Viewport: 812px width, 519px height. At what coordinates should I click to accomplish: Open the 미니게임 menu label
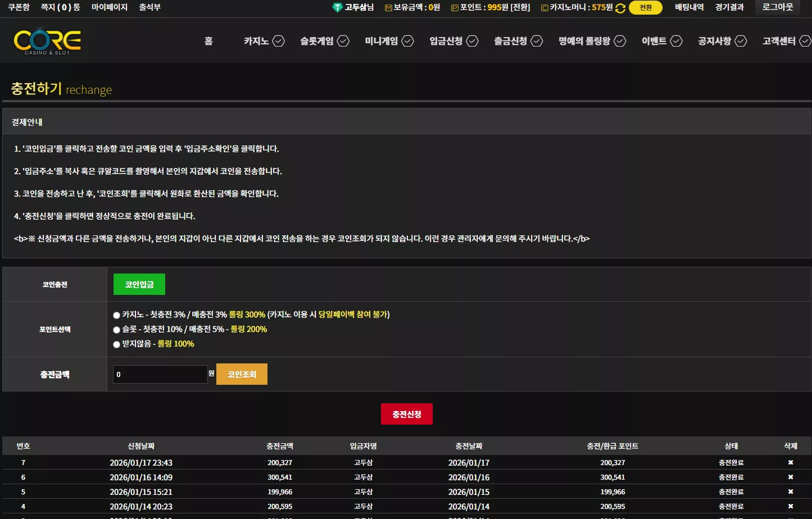pos(382,41)
